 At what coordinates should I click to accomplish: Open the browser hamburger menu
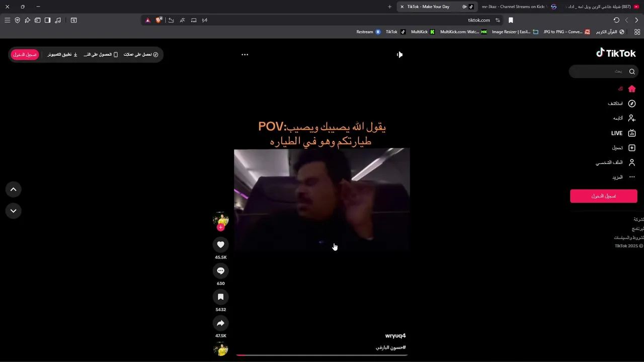(7, 20)
